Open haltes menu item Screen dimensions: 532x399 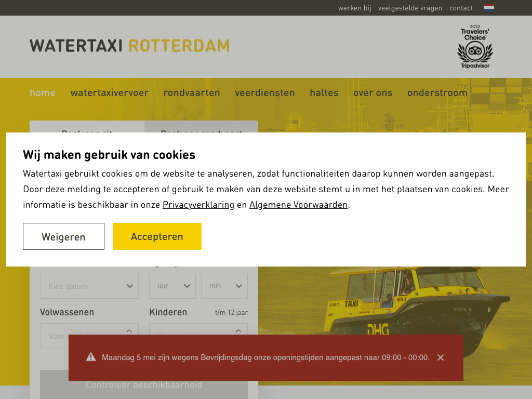point(324,92)
